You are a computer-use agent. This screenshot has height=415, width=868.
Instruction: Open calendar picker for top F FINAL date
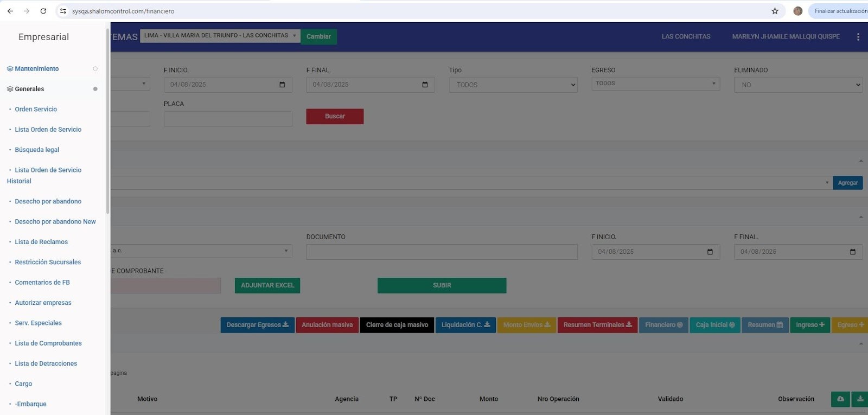coord(425,85)
